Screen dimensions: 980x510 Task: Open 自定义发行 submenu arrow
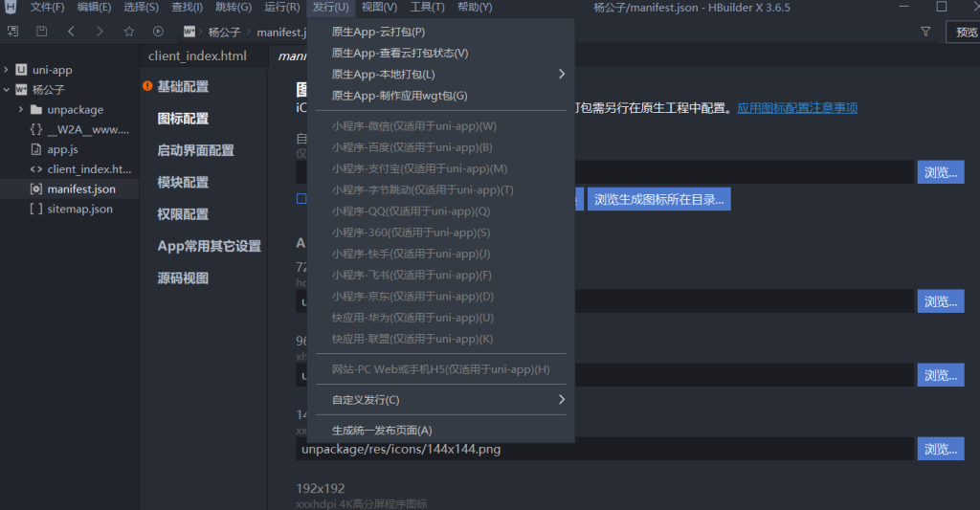[561, 399]
